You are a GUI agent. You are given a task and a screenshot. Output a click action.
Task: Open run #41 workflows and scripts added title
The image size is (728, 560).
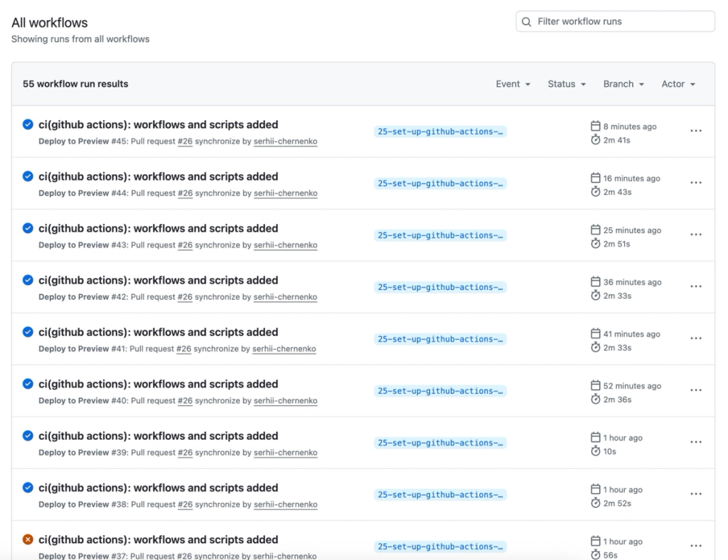[x=159, y=333]
